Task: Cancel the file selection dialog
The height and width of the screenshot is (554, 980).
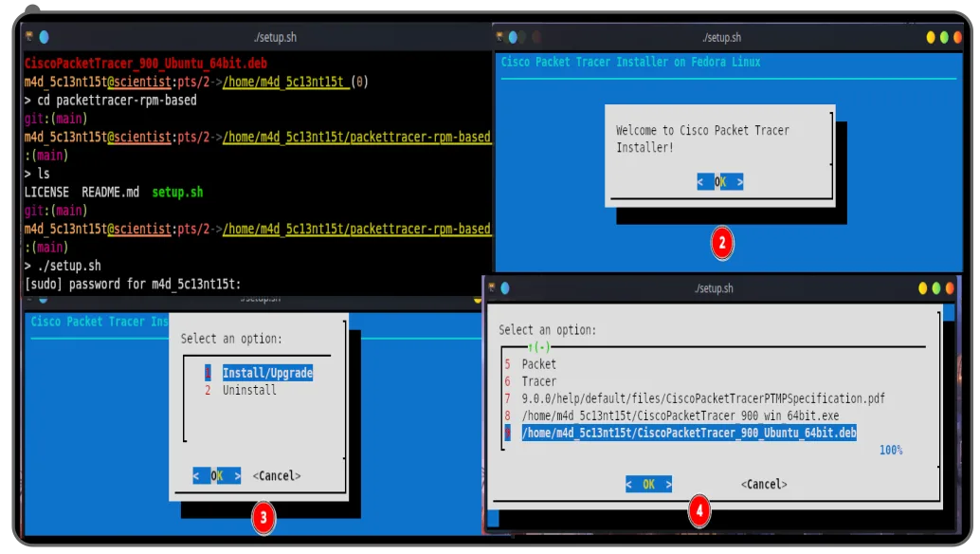Action: point(764,484)
